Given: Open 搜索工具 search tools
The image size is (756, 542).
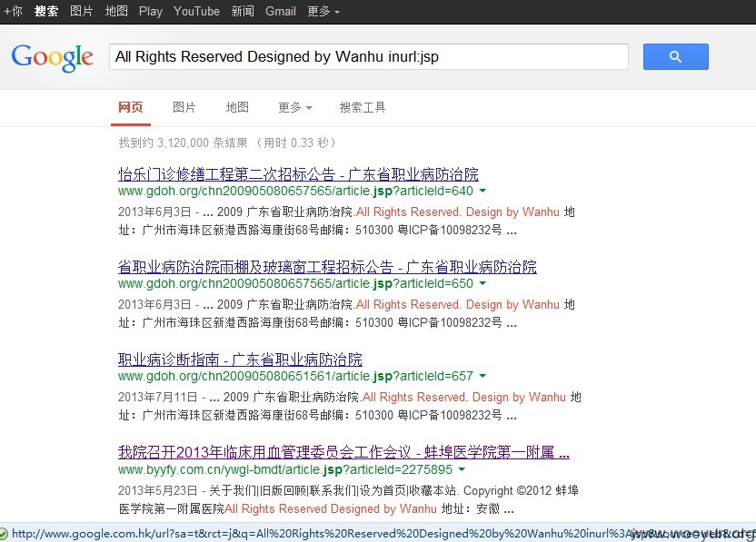Looking at the screenshot, I should pyautogui.click(x=363, y=107).
